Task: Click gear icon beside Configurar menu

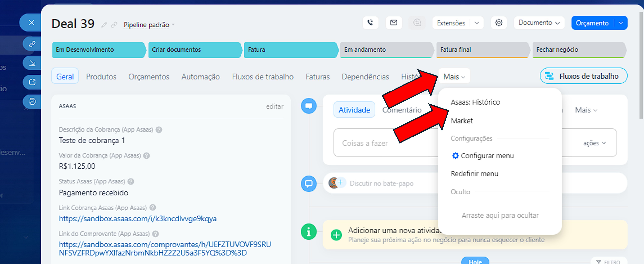Action: coord(455,156)
